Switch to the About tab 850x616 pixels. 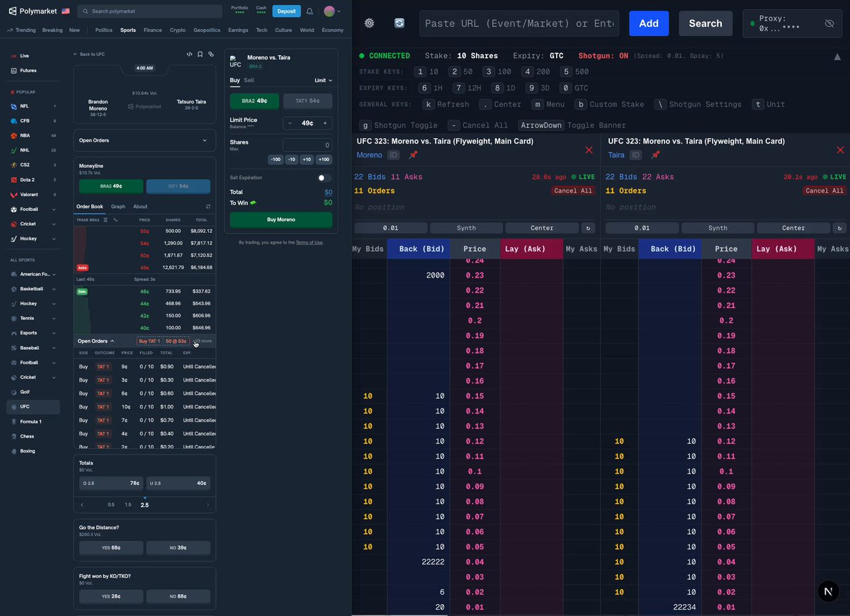(x=140, y=207)
